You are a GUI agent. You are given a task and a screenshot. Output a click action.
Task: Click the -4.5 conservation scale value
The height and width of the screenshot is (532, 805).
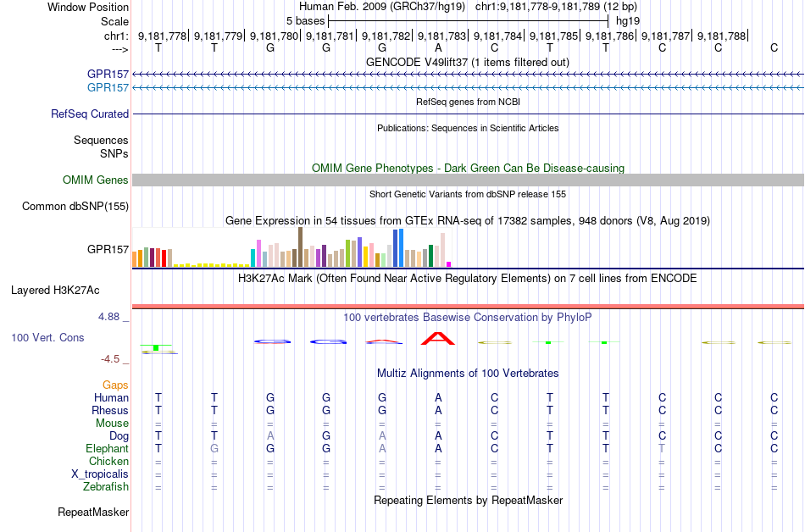coord(110,359)
